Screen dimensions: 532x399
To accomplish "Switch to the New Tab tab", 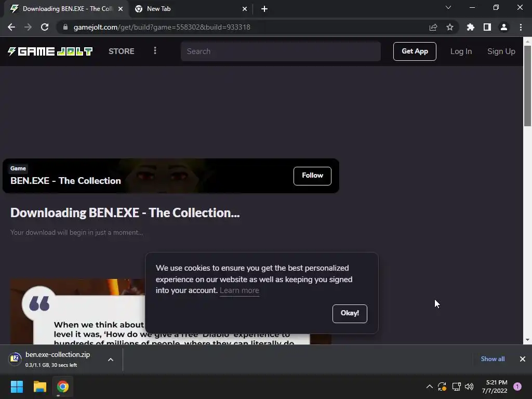I will coord(190,9).
